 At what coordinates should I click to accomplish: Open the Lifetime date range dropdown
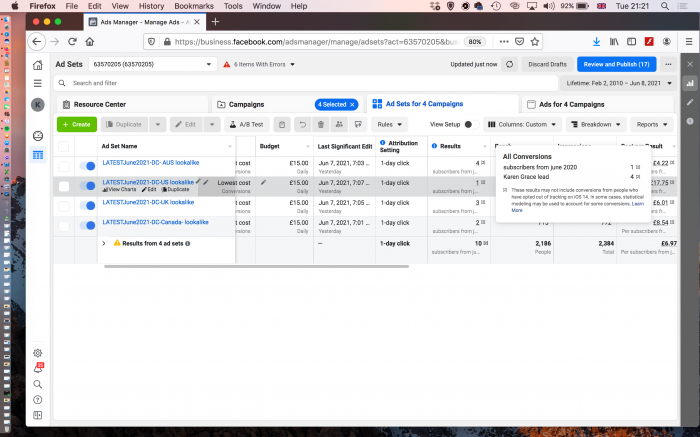(618, 83)
